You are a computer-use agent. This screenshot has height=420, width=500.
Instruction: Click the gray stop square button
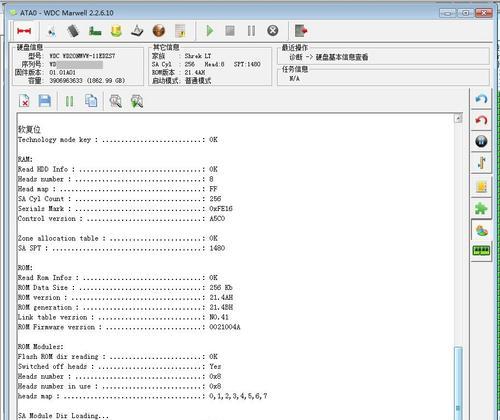click(x=230, y=31)
